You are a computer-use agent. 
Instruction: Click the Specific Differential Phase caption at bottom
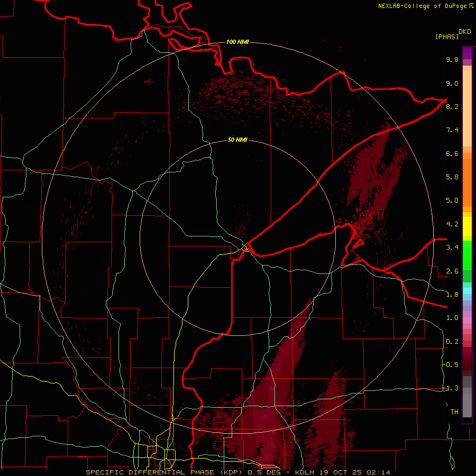coord(237,472)
